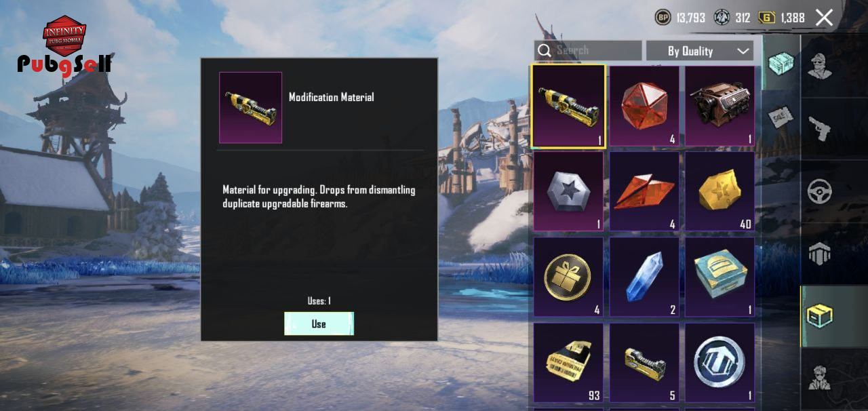Select the gold star fragment item
Viewport: 868px width, 411px height.
point(719,191)
